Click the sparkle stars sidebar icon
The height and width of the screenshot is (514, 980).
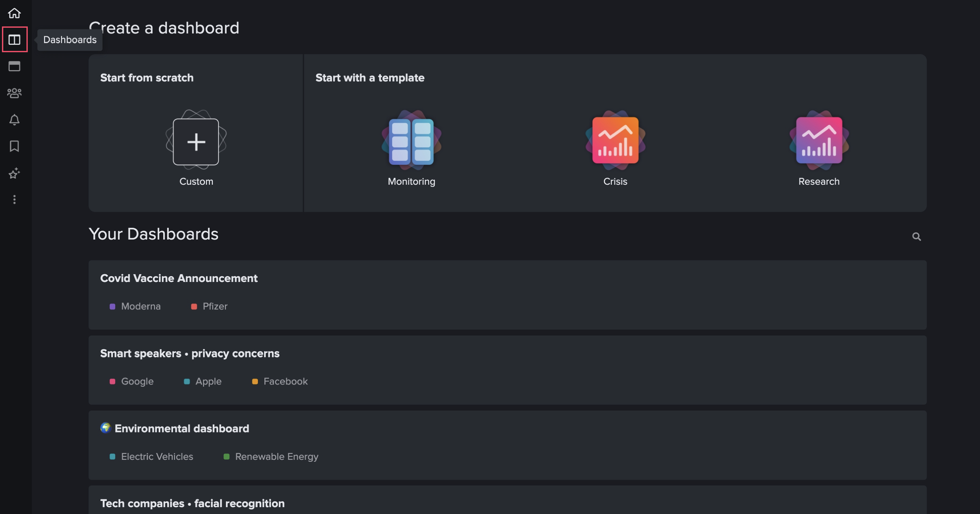coord(14,173)
